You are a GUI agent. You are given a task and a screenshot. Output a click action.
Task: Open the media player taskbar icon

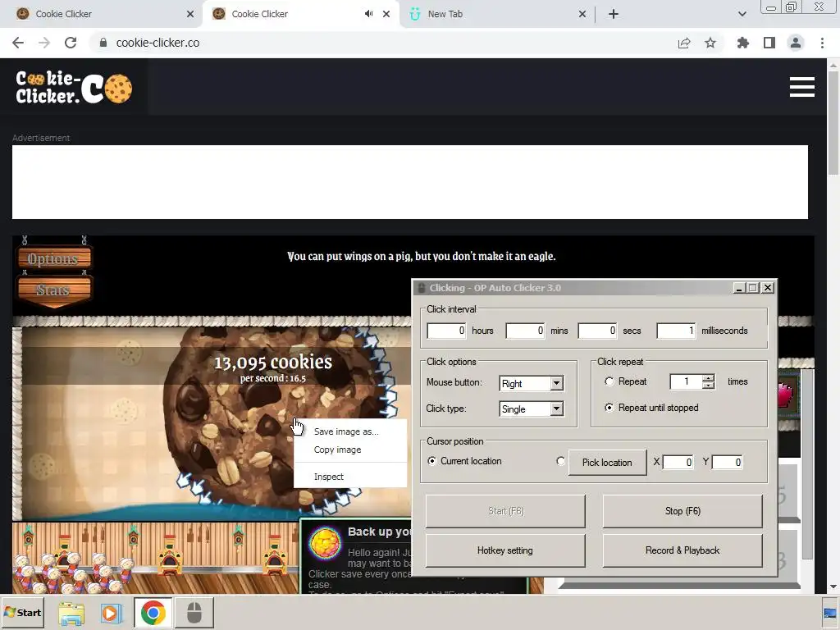click(112, 612)
